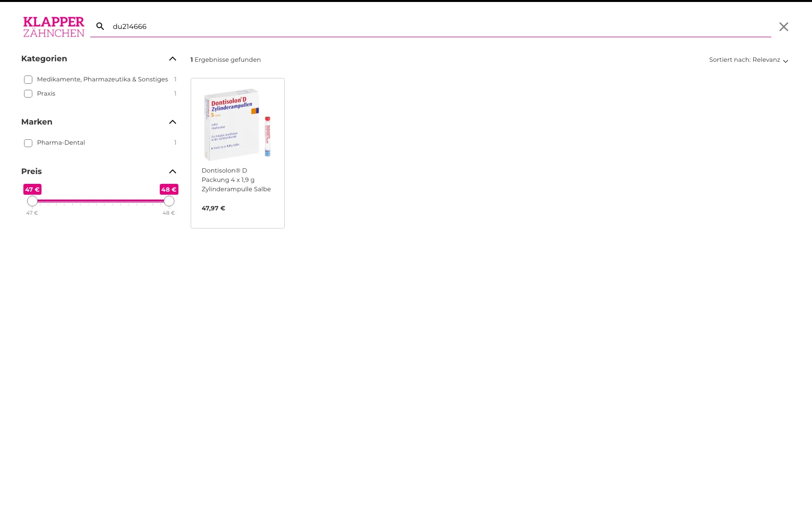The height and width of the screenshot is (508, 812).
Task: Click the 48 € maximum price badge
Action: pyautogui.click(x=169, y=189)
